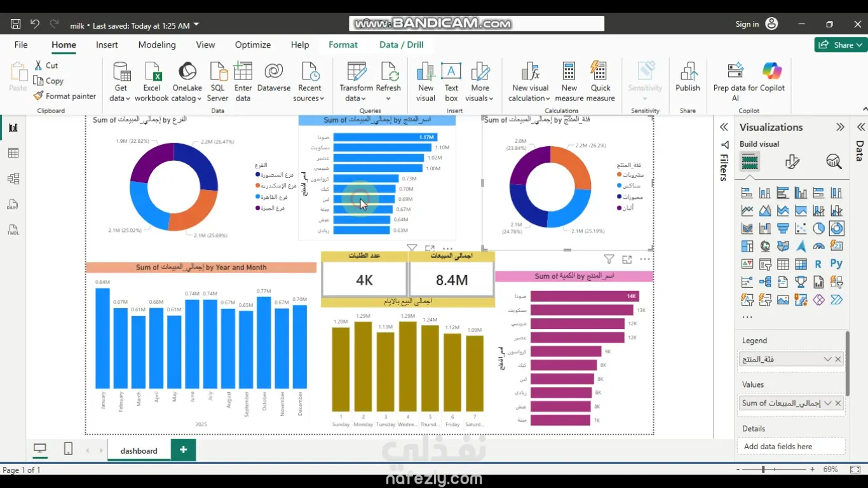
Task: Fit the report page to window
Action: [x=855, y=470]
